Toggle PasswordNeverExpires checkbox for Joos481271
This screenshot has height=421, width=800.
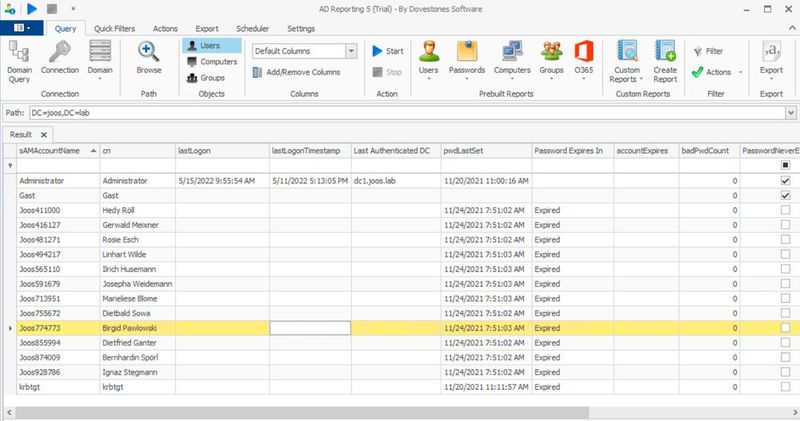pyautogui.click(x=785, y=240)
